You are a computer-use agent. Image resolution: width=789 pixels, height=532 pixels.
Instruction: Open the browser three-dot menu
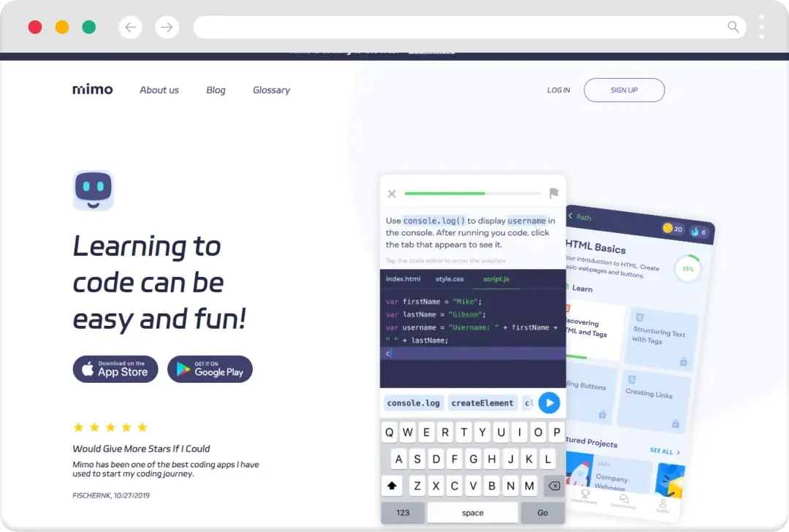761,27
